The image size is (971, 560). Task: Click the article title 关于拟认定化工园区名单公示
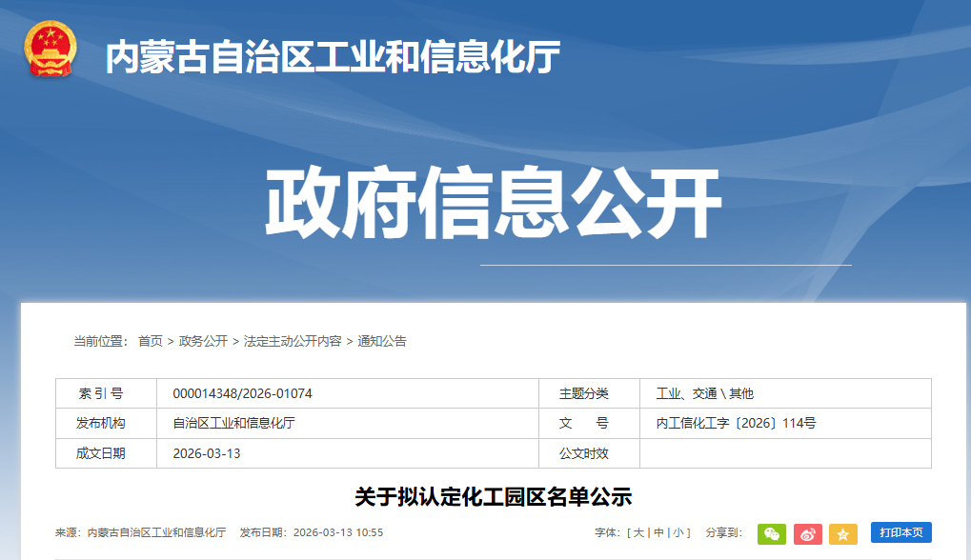click(493, 497)
